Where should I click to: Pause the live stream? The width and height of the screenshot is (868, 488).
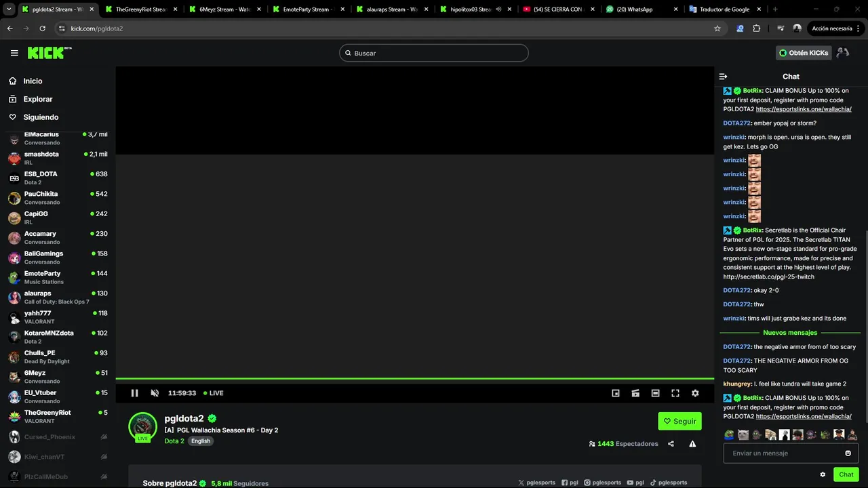pyautogui.click(x=134, y=393)
